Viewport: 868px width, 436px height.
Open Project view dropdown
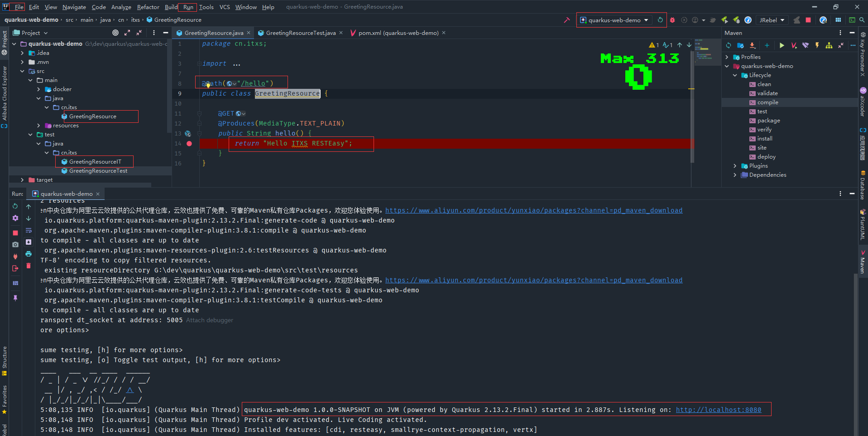coord(30,33)
